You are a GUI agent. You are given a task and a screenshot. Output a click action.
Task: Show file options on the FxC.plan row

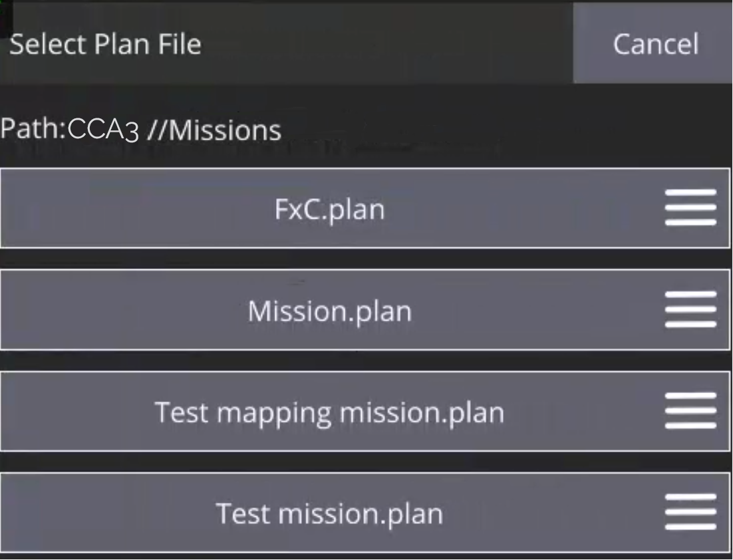point(690,208)
